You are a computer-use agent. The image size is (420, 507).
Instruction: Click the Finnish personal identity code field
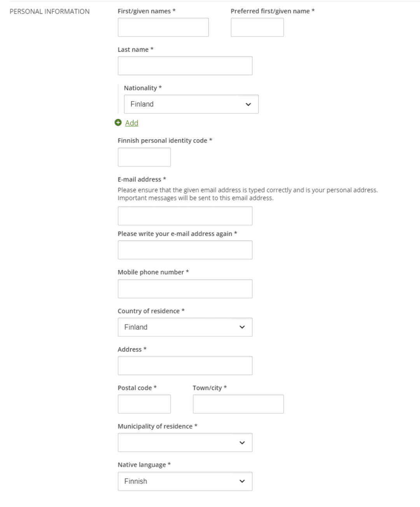pyautogui.click(x=144, y=157)
